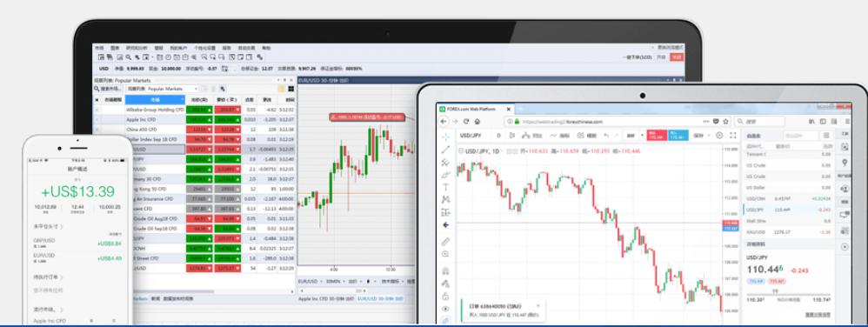Toggle fullscreen chart mode icon

733,135
